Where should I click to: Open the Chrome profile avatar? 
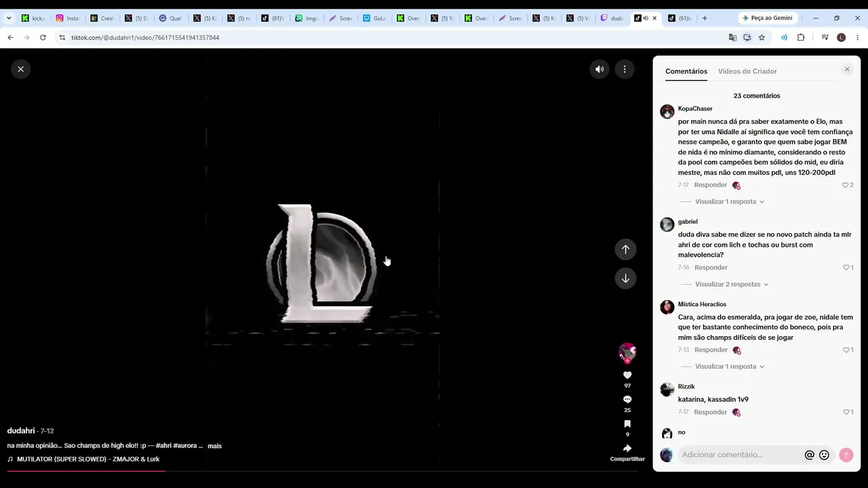842,37
